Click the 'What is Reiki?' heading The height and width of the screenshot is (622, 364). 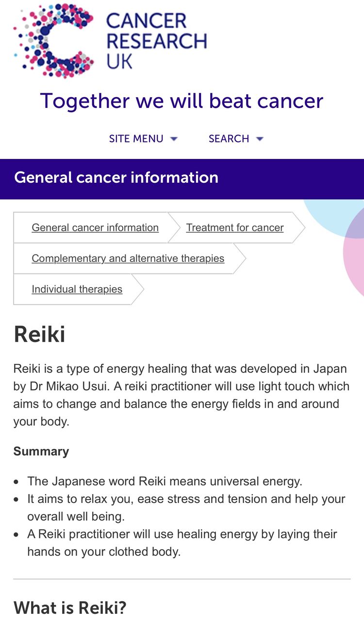70,607
